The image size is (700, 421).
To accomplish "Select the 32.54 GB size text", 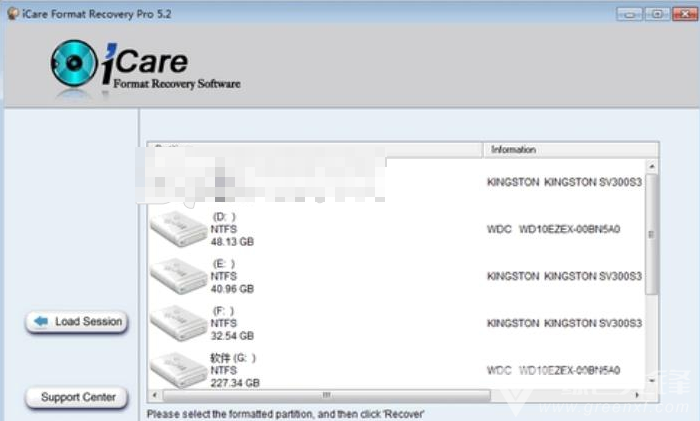I will (232, 336).
